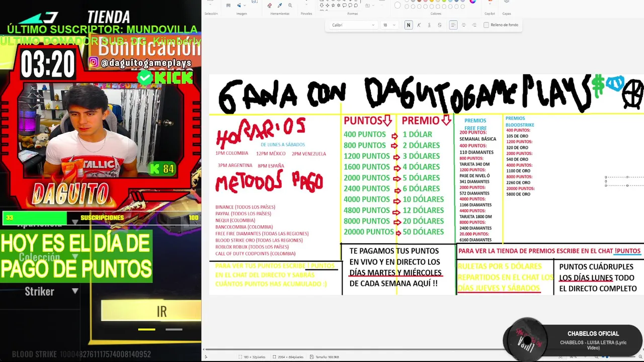Select the Eraser tool in Paint
Screen dimensions: 644x362
[269, 5]
